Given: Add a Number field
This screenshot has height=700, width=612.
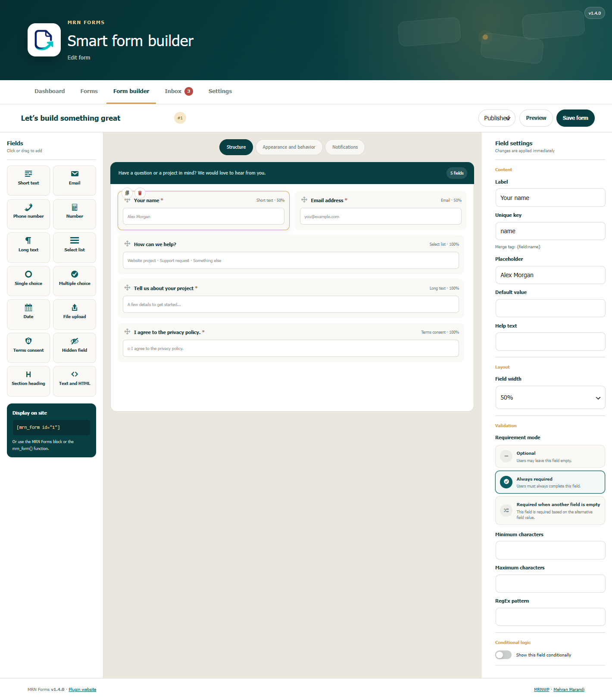Looking at the screenshot, I should tap(75, 214).
